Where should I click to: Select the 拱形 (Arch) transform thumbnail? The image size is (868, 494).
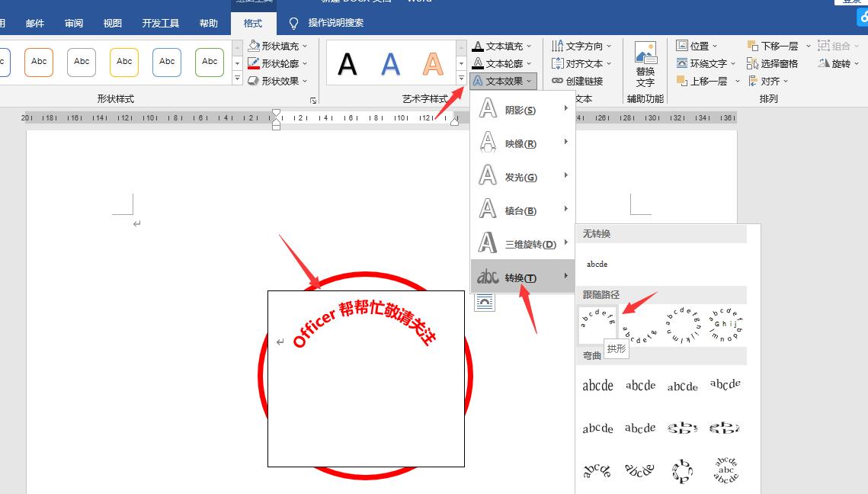(x=597, y=323)
